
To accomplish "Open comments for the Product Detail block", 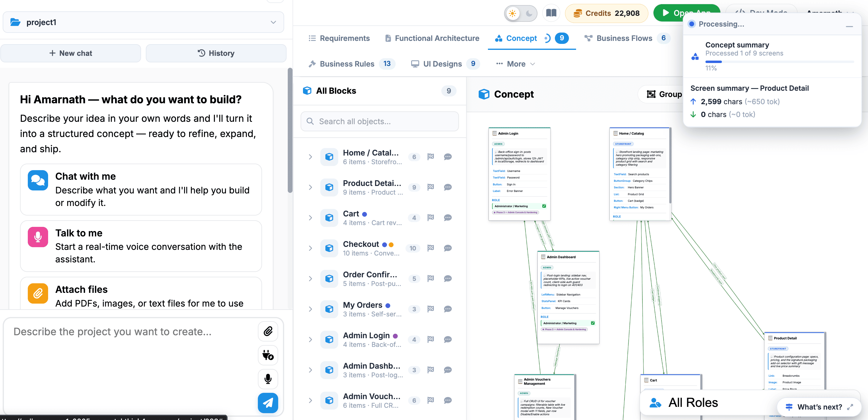I will tap(448, 187).
